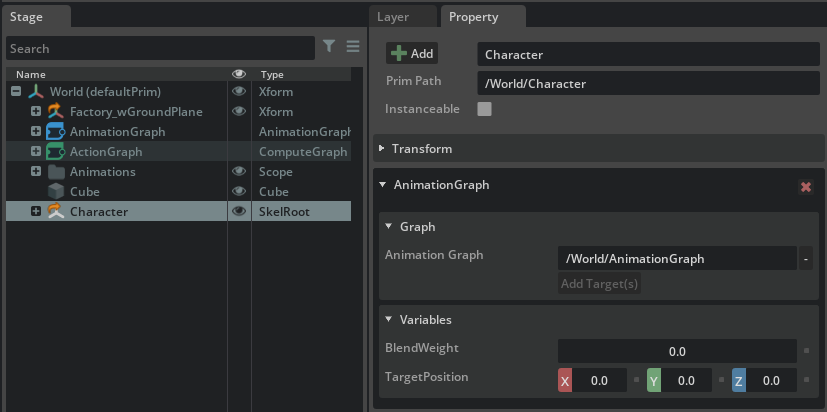Click the TargetPosition Y value field
Screen dimensions: 827x412
tap(686, 380)
